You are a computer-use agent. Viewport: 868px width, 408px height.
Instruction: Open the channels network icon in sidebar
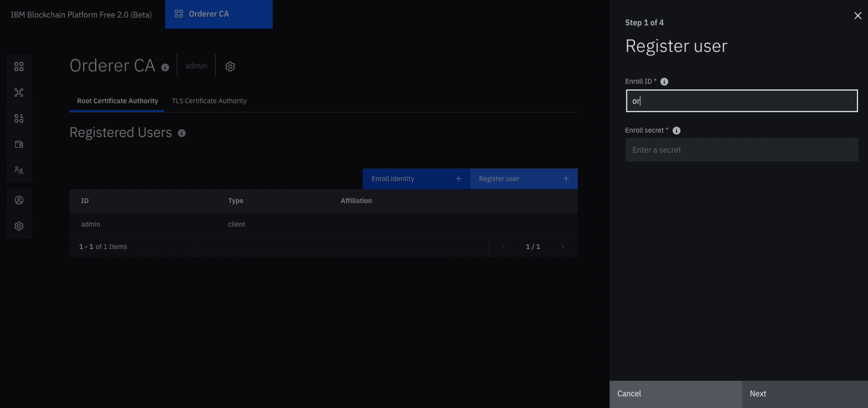pyautogui.click(x=19, y=93)
